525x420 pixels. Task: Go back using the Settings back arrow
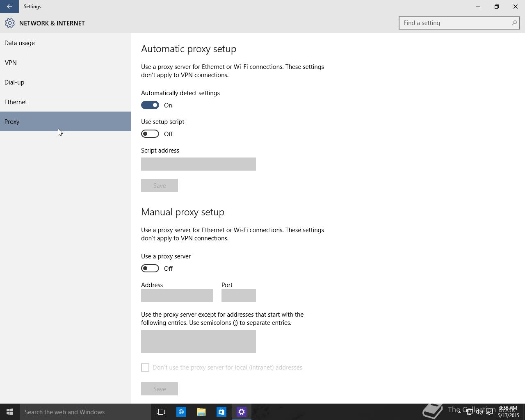pos(9,7)
